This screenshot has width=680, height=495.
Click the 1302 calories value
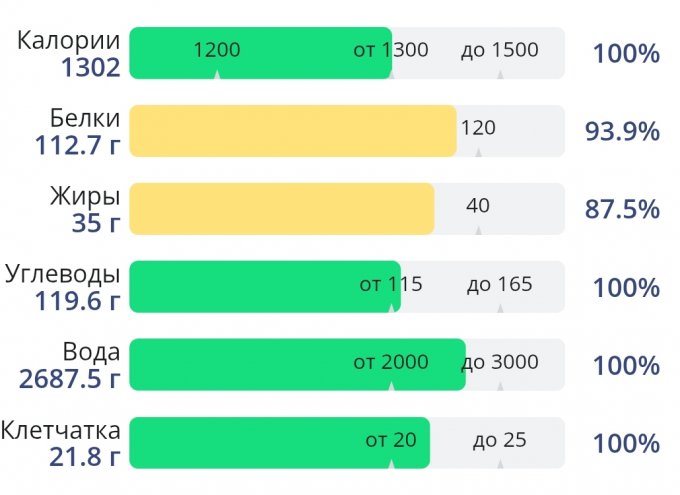[x=90, y=68]
